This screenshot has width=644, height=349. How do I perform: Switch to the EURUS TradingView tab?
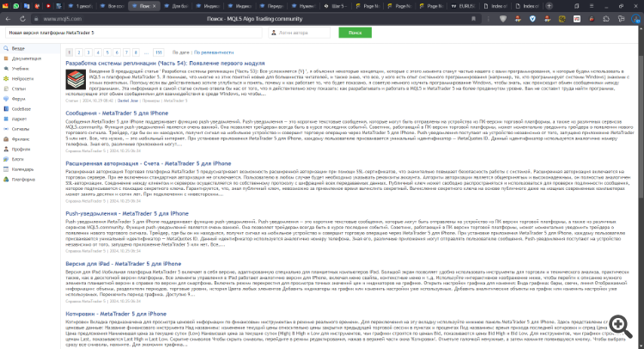coord(464,6)
